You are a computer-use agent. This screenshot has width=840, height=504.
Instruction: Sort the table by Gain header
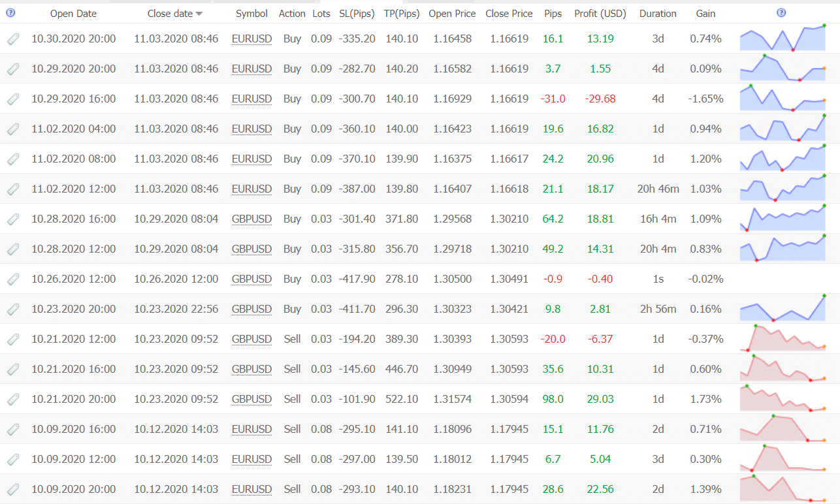pyautogui.click(x=705, y=13)
